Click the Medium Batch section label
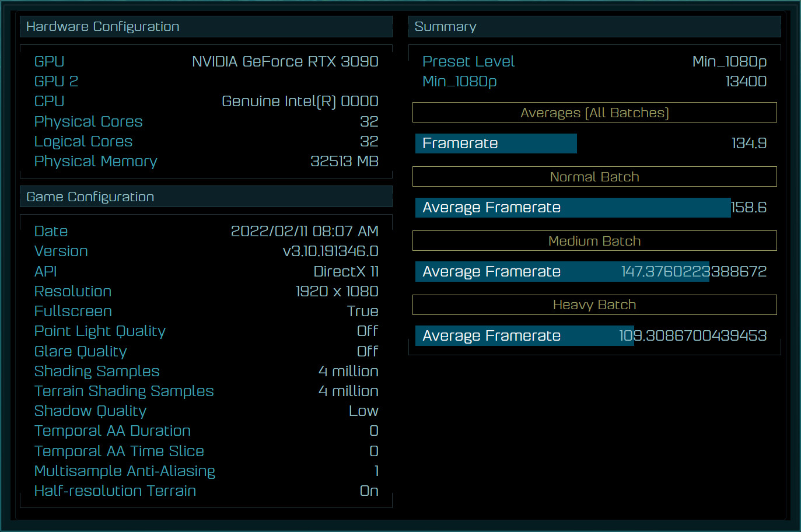This screenshot has height=532, width=801. point(594,241)
